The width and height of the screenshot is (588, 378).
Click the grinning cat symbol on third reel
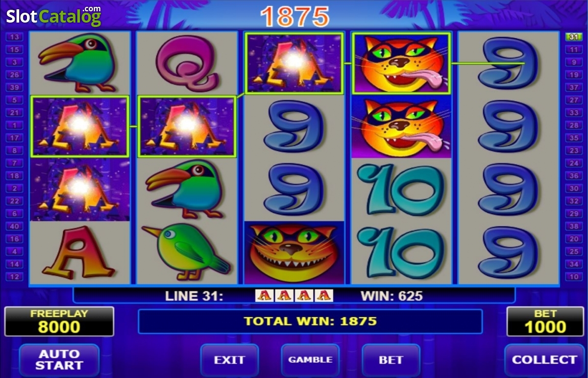[x=294, y=252]
